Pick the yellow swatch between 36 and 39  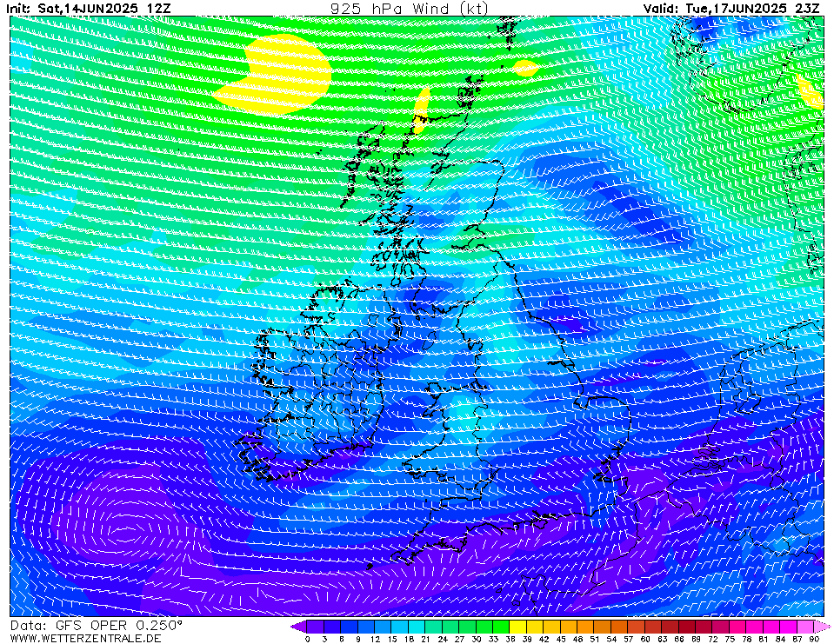pyautogui.click(x=518, y=627)
